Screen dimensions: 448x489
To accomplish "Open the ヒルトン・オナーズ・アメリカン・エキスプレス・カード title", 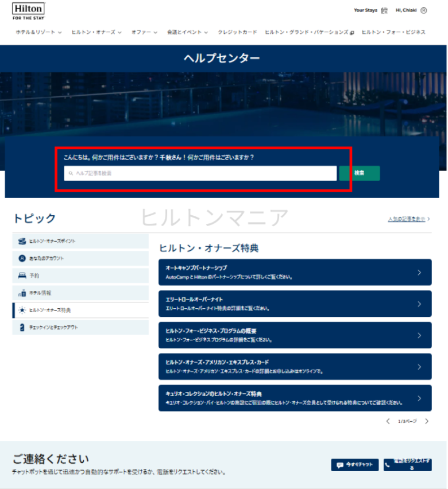I will point(217,362).
